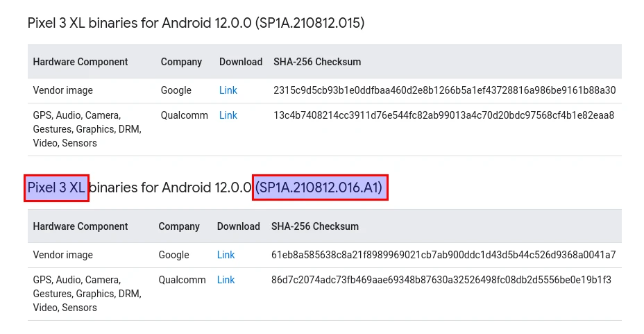Viewport: 644px width, 334px height.
Task: Download Qualcomm binaries Link for build SP1A.210812.015
Action: (228, 115)
